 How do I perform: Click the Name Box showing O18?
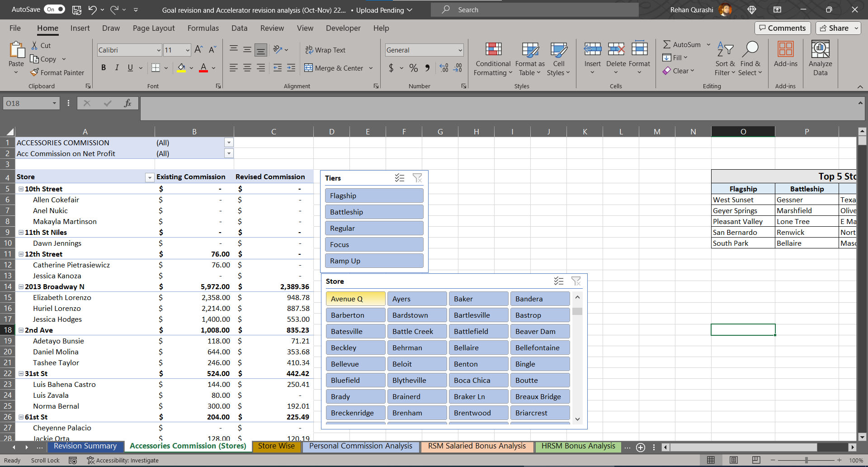[x=27, y=103]
